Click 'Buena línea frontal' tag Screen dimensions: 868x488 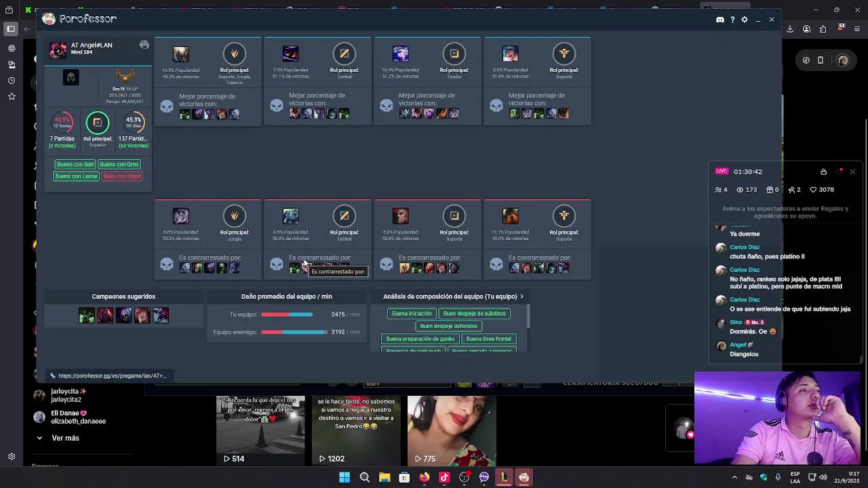click(488, 339)
